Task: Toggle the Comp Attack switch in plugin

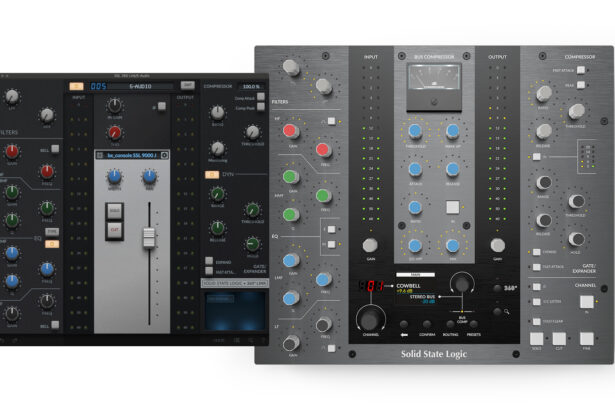Action: [x=261, y=97]
